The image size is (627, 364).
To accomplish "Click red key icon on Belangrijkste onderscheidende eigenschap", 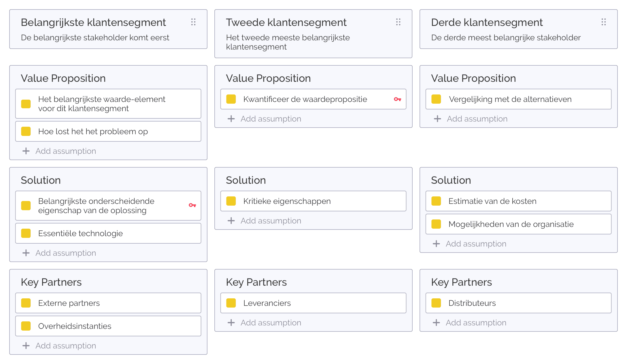I will coord(192,205).
